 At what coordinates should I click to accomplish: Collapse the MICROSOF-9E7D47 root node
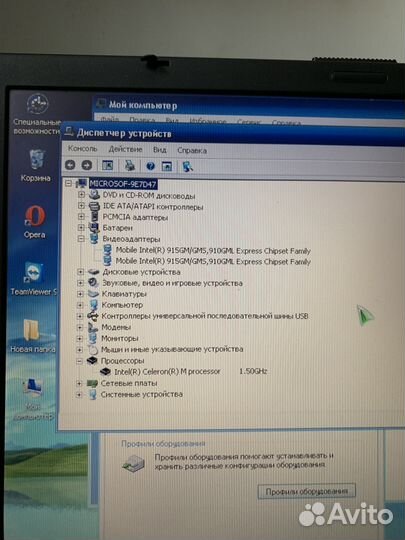pyautogui.click(x=69, y=183)
